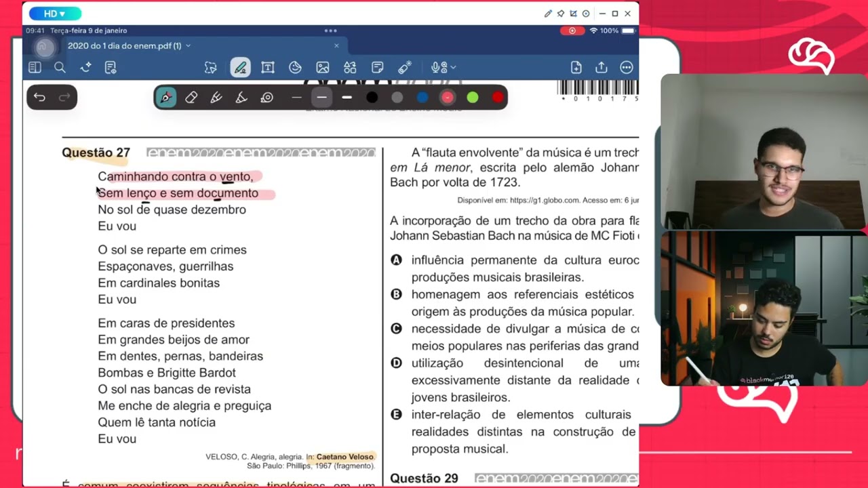868x488 pixels.
Task: Choose the thinnest stroke width
Action: coord(296,98)
